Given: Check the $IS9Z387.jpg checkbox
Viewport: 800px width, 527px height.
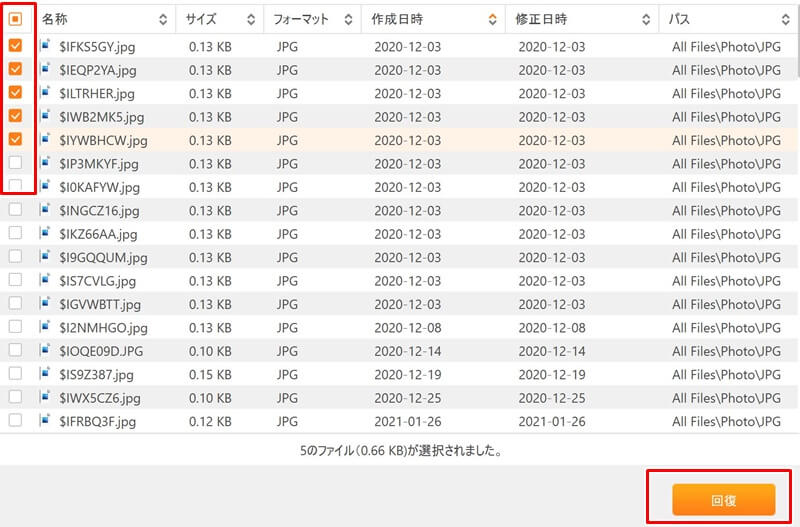Looking at the screenshot, I should pos(15,373).
